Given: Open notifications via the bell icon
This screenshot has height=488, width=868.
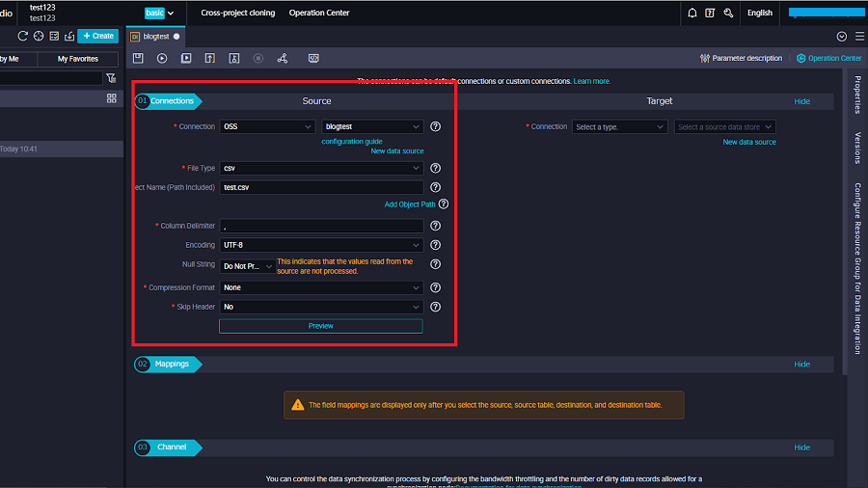Looking at the screenshot, I should pyautogui.click(x=692, y=13).
